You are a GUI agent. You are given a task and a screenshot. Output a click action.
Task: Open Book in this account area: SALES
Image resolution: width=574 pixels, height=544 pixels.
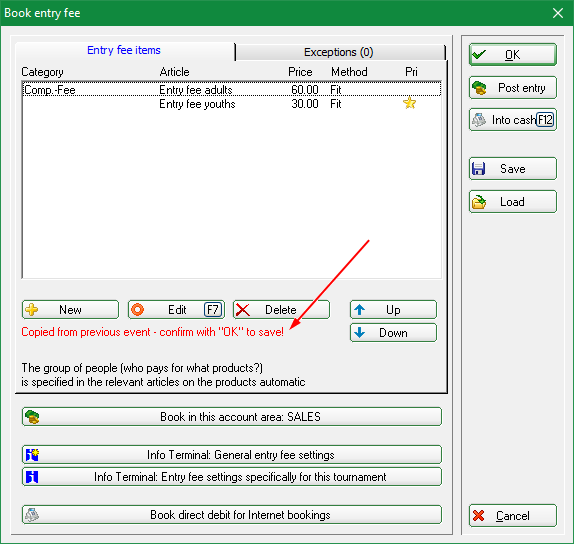[x=232, y=417]
